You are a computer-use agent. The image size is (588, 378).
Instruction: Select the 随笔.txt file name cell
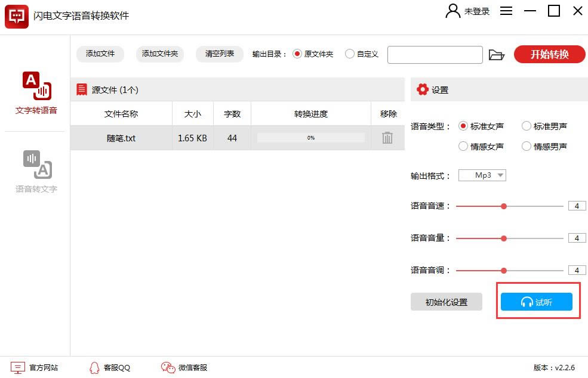coord(121,138)
